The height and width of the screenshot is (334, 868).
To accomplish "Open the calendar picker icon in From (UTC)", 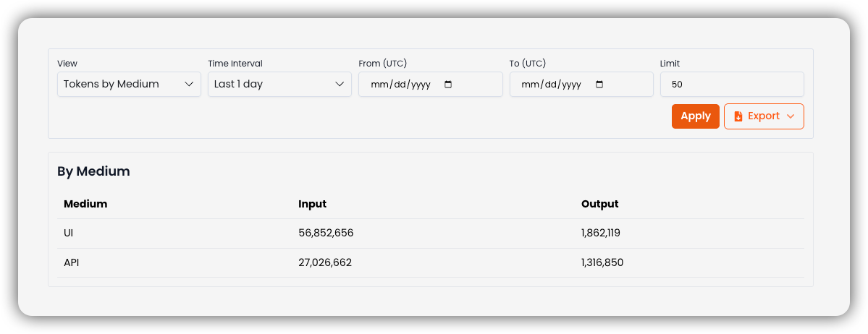I will 448,85.
